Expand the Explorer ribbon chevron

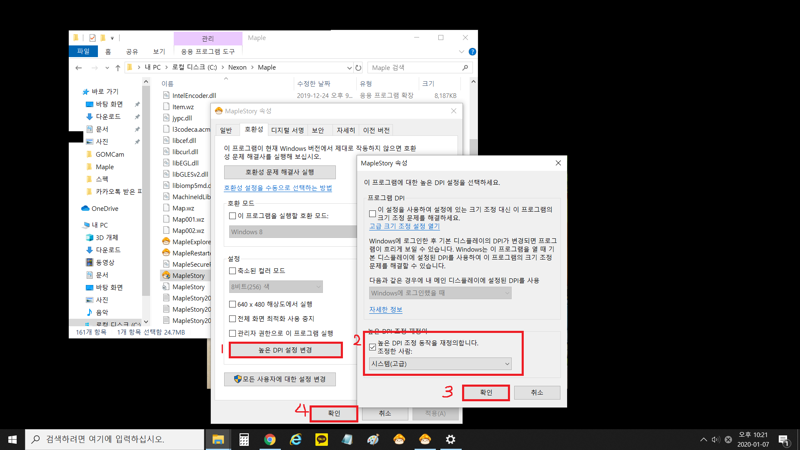461,52
